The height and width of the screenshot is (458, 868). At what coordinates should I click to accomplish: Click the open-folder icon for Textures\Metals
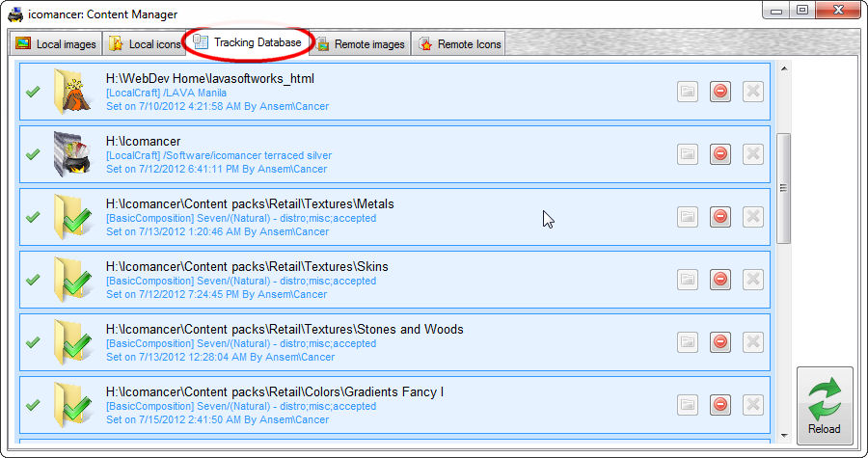[688, 216]
